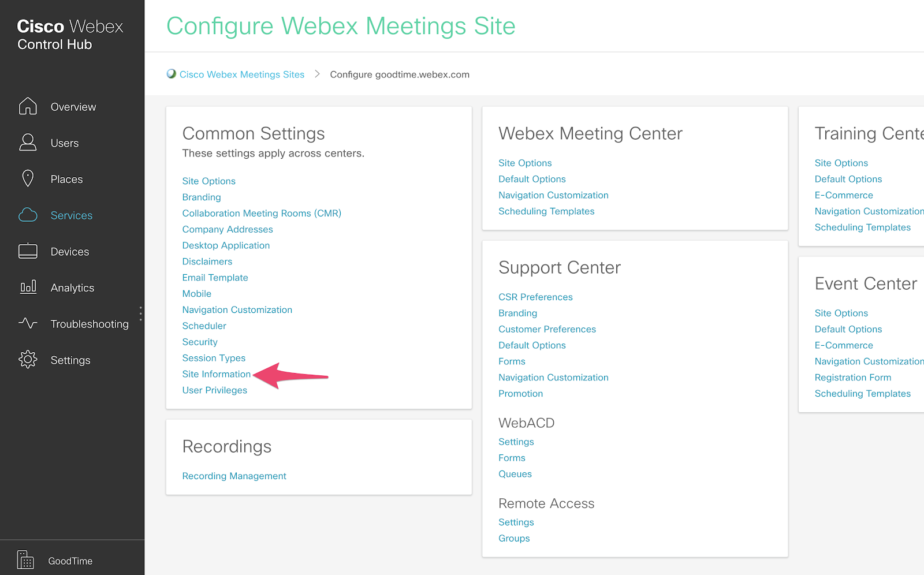This screenshot has height=575, width=924.
Task: Click the Users person icon
Action: pyautogui.click(x=28, y=143)
